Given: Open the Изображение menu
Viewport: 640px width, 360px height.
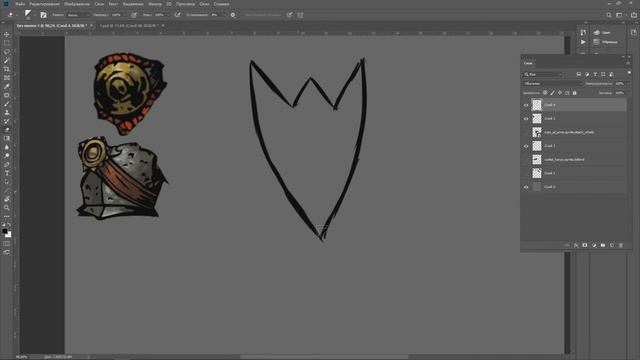Looking at the screenshot, I should (77, 4).
